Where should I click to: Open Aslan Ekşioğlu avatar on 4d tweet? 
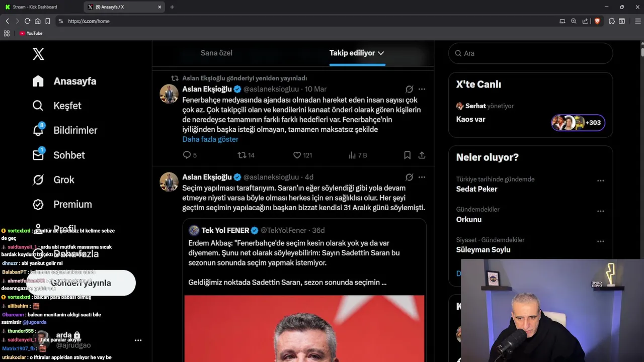169,182
